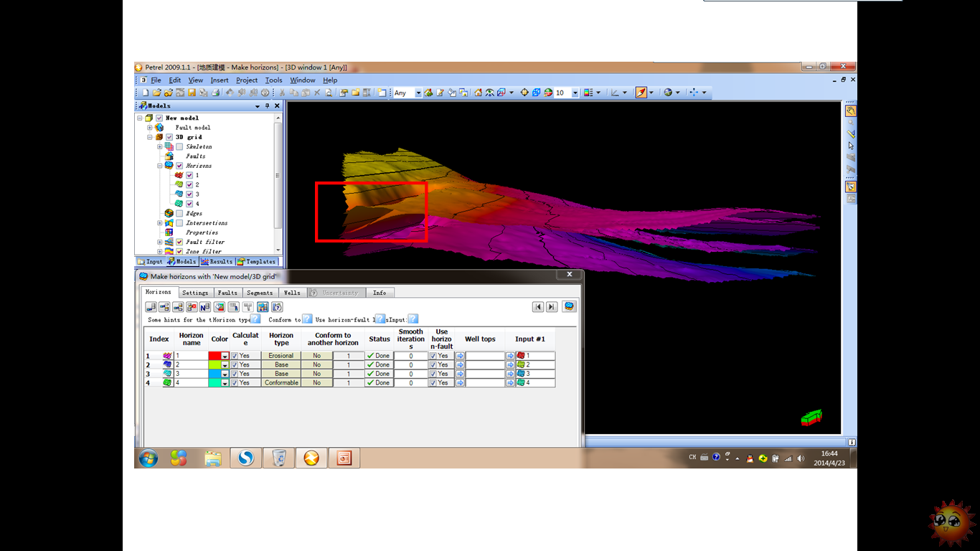Image resolution: width=980 pixels, height=551 pixels.
Task: Toggle Use horizon-fault checkbox for row 4
Action: (x=433, y=383)
